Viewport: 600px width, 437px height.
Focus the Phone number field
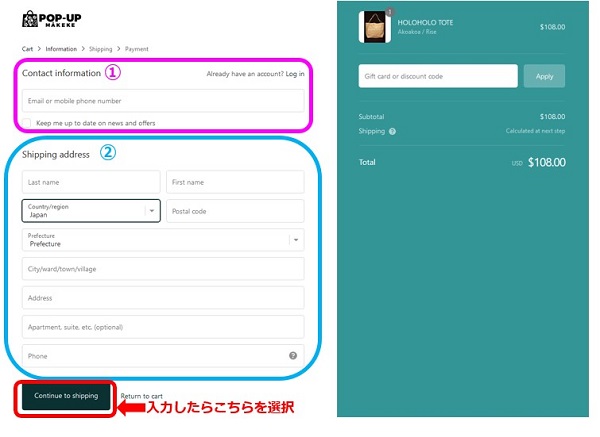pyautogui.click(x=163, y=356)
